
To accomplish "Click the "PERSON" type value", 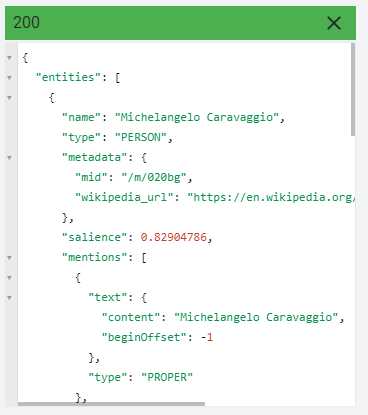I will click(141, 137).
